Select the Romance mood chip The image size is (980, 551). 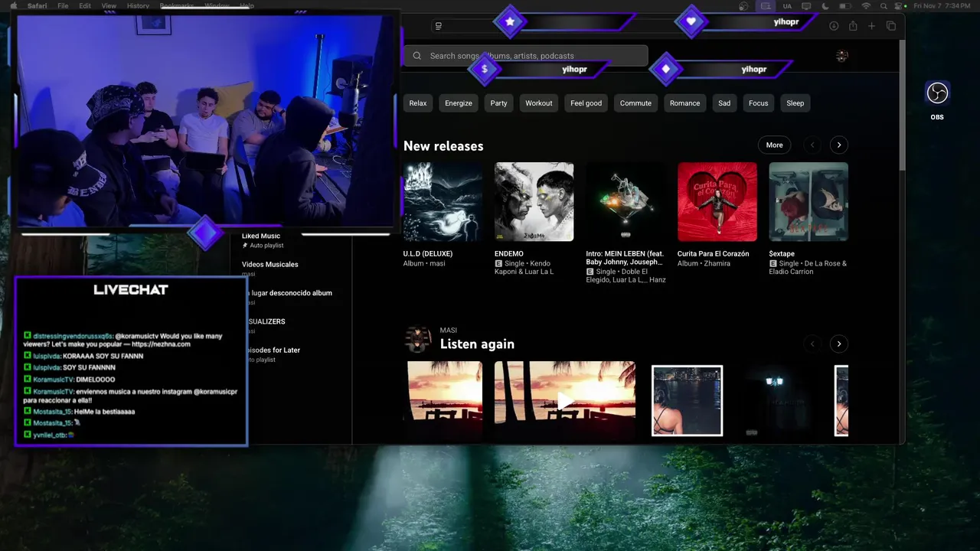pyautogui.click(x=684, y=103)
